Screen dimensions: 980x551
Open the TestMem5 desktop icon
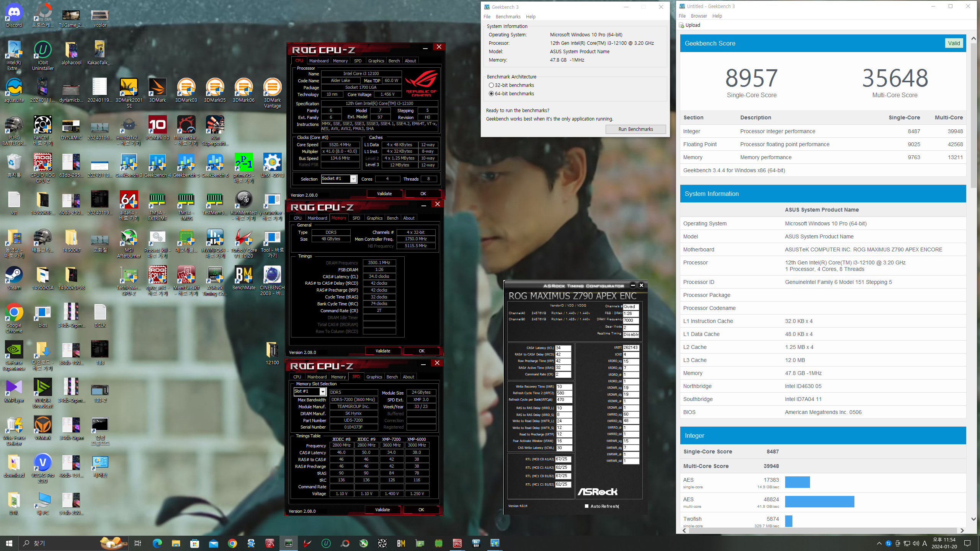coord(215,203)
